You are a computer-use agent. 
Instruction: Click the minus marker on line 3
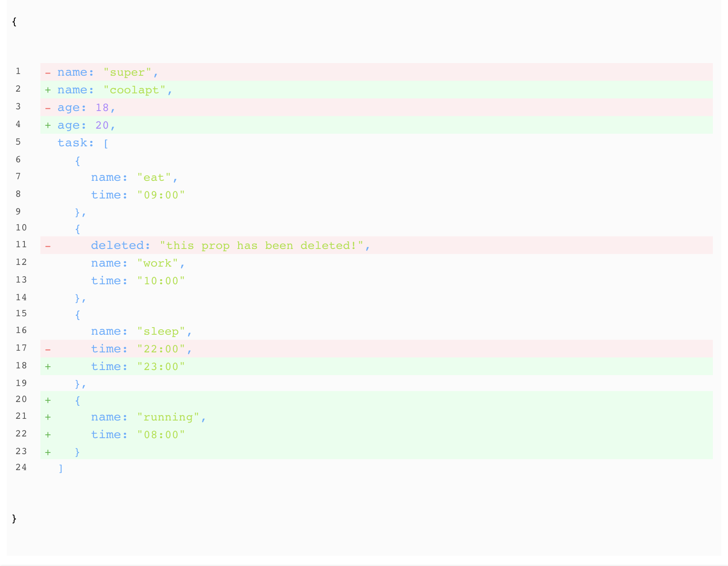click(48, 108)
